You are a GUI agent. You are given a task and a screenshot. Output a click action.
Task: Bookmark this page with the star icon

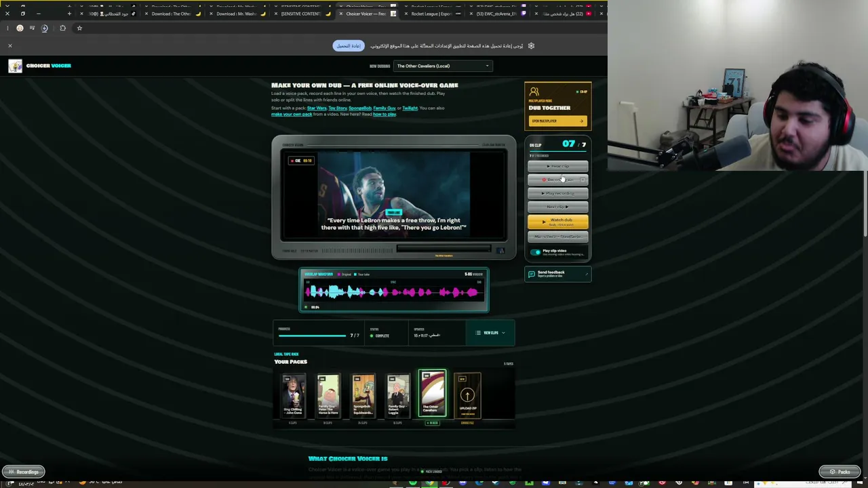[x=79, y=28]
